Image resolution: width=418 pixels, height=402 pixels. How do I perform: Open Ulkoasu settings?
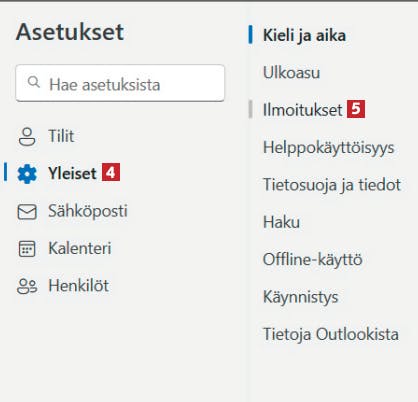point(291,73)
